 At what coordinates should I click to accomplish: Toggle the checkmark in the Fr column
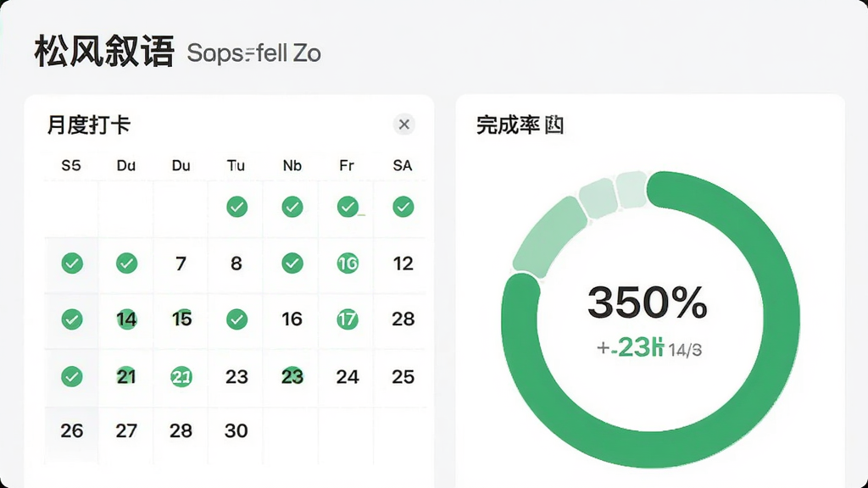tap(348, 207)
